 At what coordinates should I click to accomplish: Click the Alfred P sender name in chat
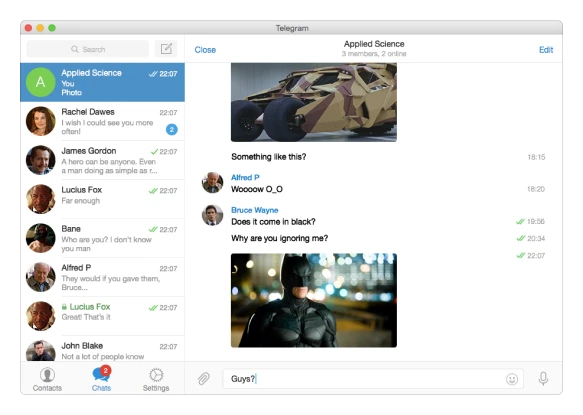coord(245,177)
